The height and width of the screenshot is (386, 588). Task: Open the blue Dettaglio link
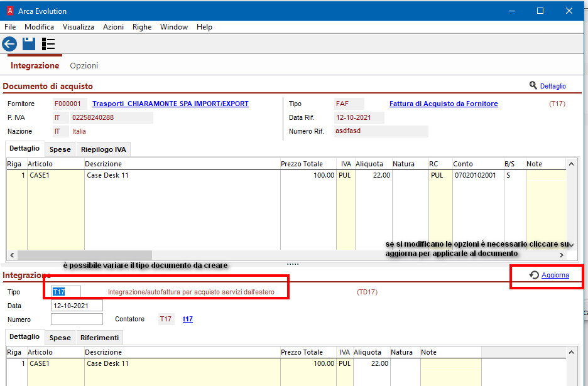553,86
